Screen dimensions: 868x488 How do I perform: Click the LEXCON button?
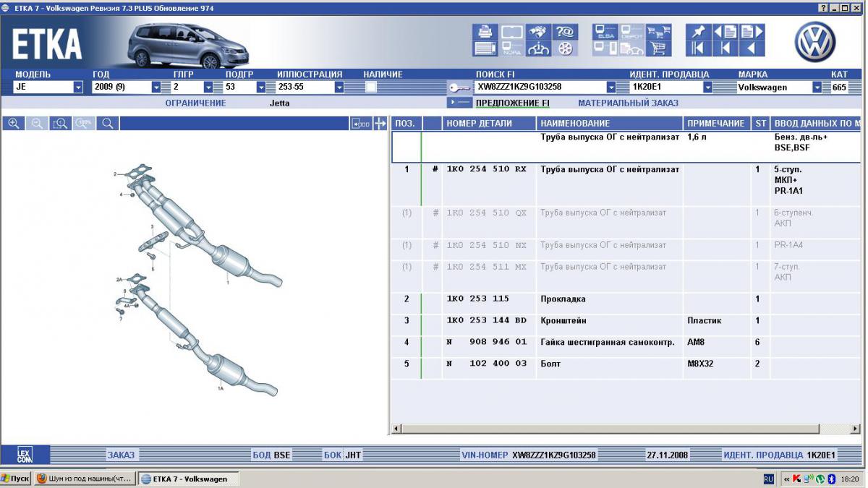point(25,455)
